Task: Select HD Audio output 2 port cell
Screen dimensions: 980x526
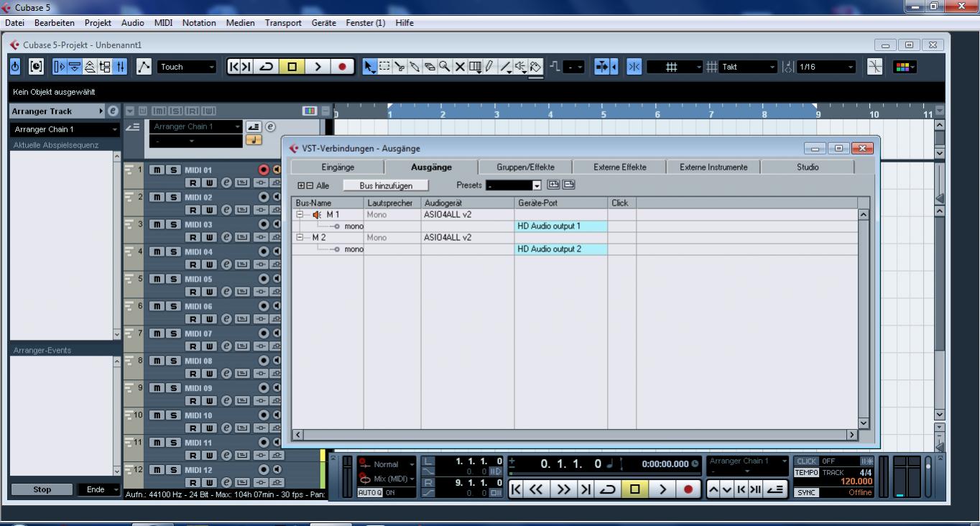Action: 561,249
